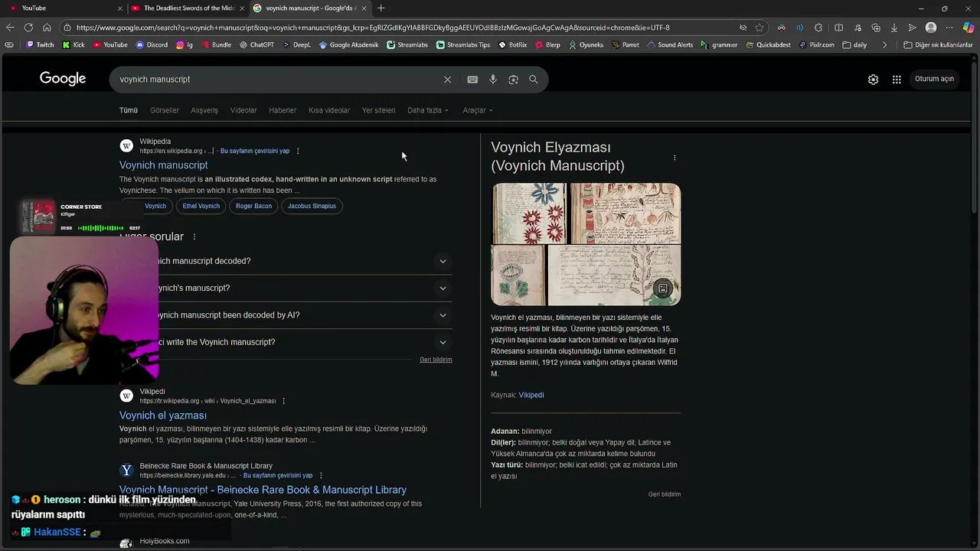Expand the 'been decoded by AI?' question
980x551 pixels.
pos(286,315)
